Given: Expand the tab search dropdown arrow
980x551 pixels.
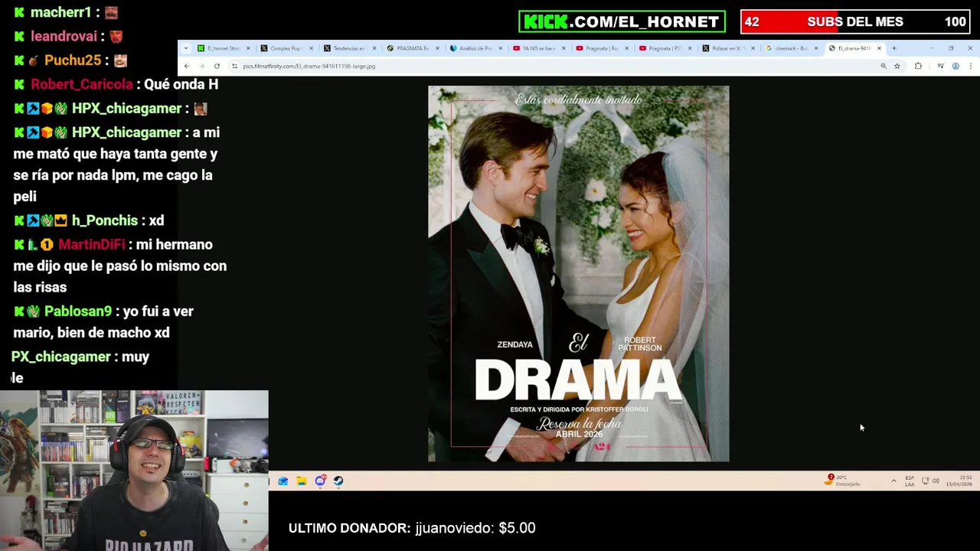Looking at the screenshot, I should click(185, 48).
